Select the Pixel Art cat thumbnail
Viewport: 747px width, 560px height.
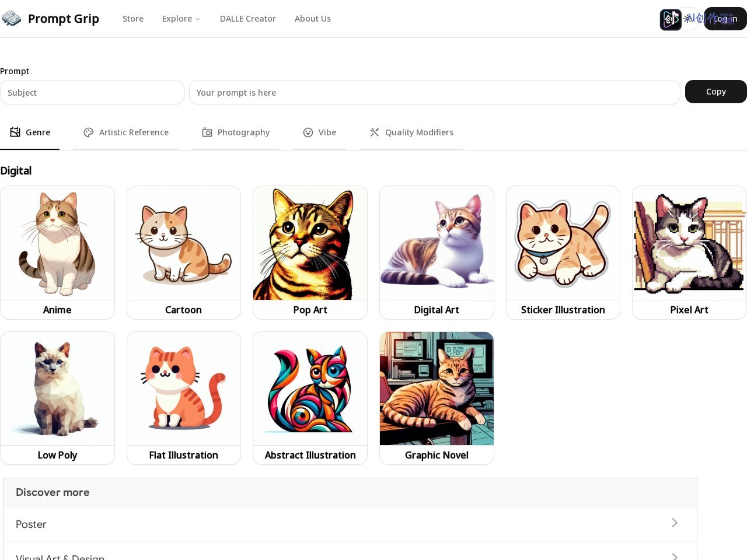[689, 243]
